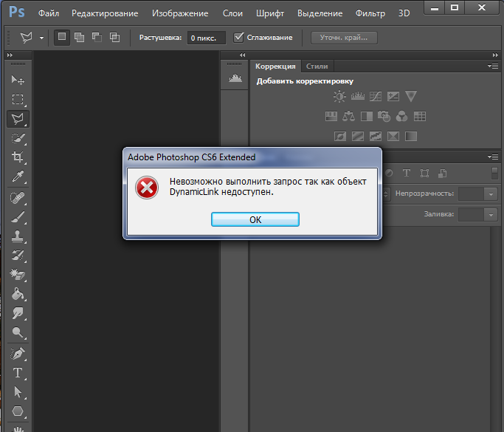The height and width of the screenshot is (432, 504).
Task: Click the Уточн. край button
Action: (343, 37)
